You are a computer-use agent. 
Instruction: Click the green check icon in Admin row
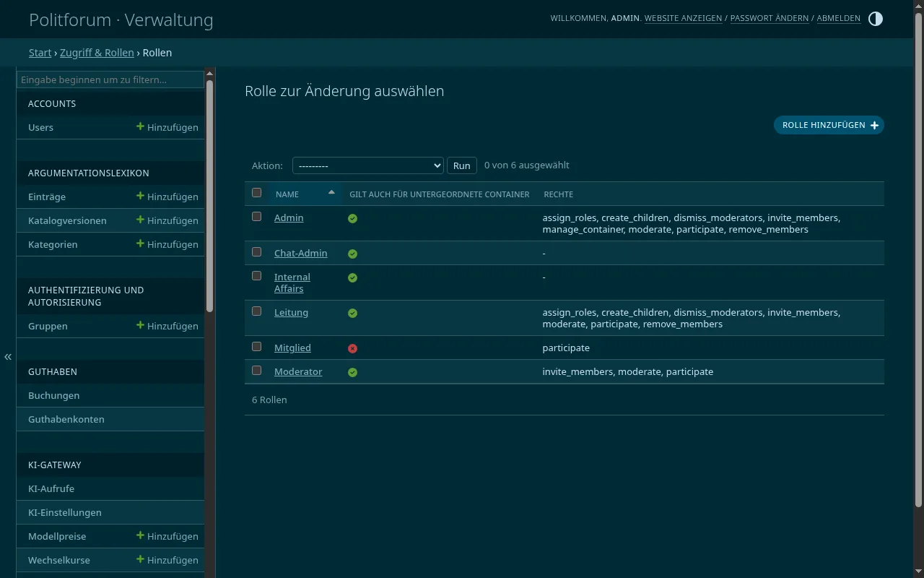(x=352, y=218)
